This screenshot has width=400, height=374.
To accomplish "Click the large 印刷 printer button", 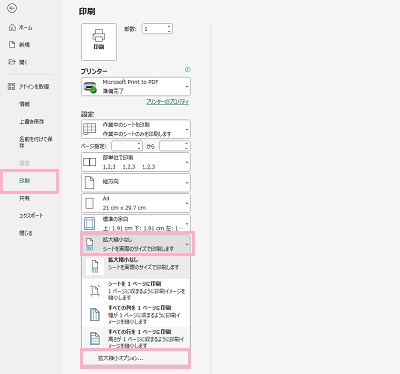I will (x=99, y=42).
